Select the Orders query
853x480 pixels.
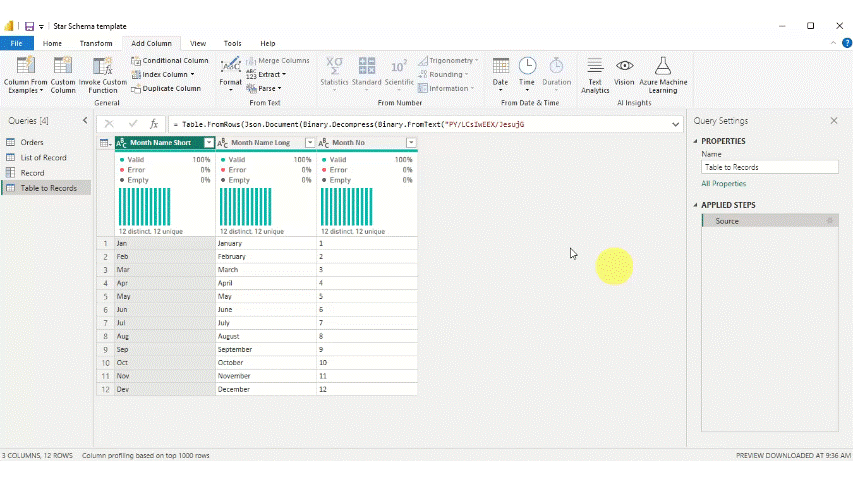pos(32,142)
